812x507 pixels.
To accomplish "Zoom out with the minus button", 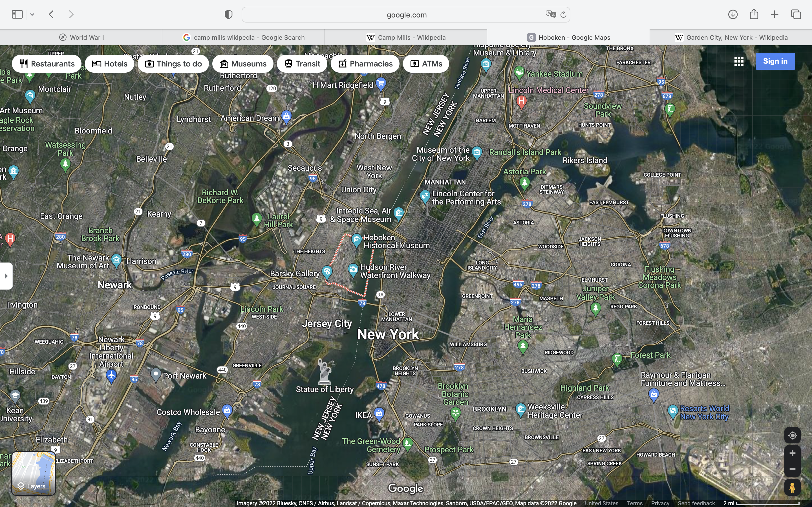I will point(793,469).
